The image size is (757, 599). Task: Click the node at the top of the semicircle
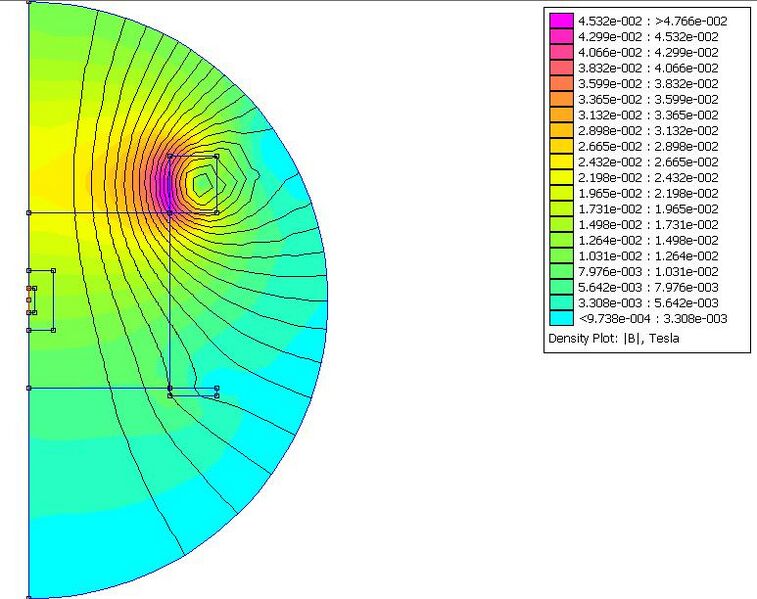tap(29, 2)
